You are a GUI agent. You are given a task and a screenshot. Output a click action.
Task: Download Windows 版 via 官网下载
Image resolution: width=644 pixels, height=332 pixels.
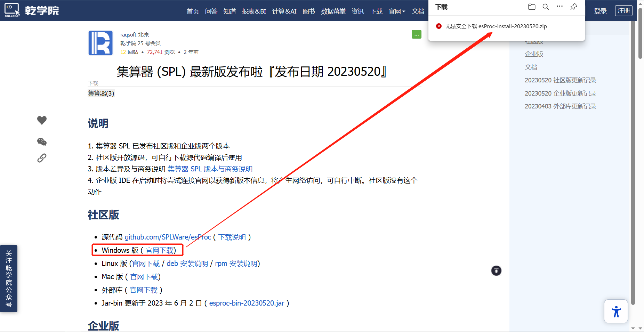click(159, 250)
